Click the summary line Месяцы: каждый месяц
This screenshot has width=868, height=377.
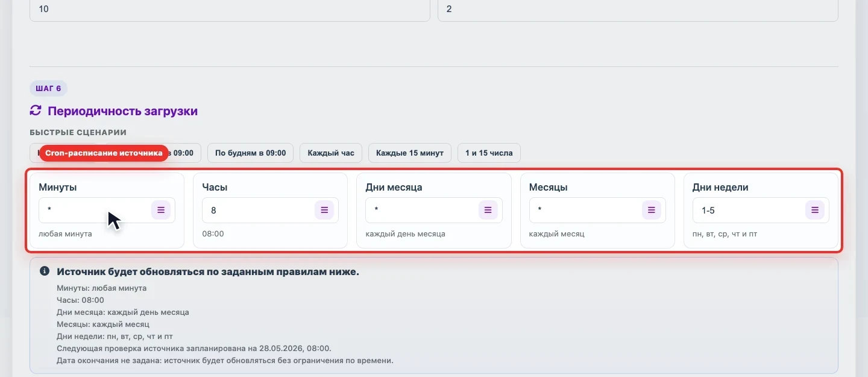click(103, 325)
